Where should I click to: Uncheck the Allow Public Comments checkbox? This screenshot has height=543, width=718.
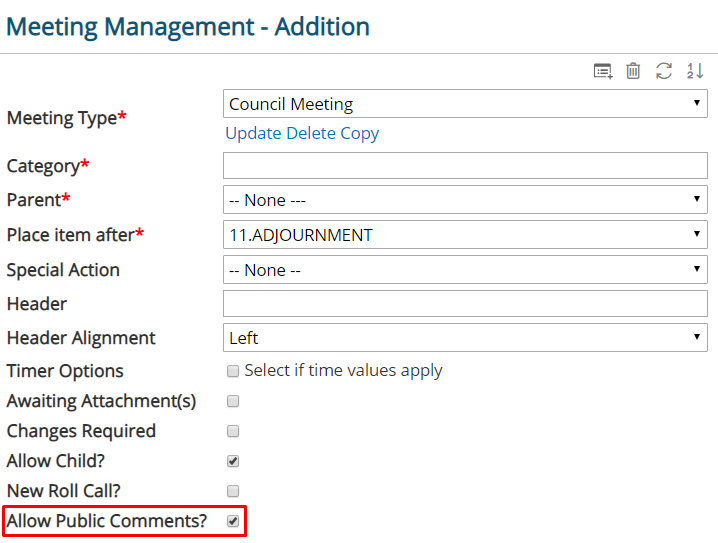(233, 521)
